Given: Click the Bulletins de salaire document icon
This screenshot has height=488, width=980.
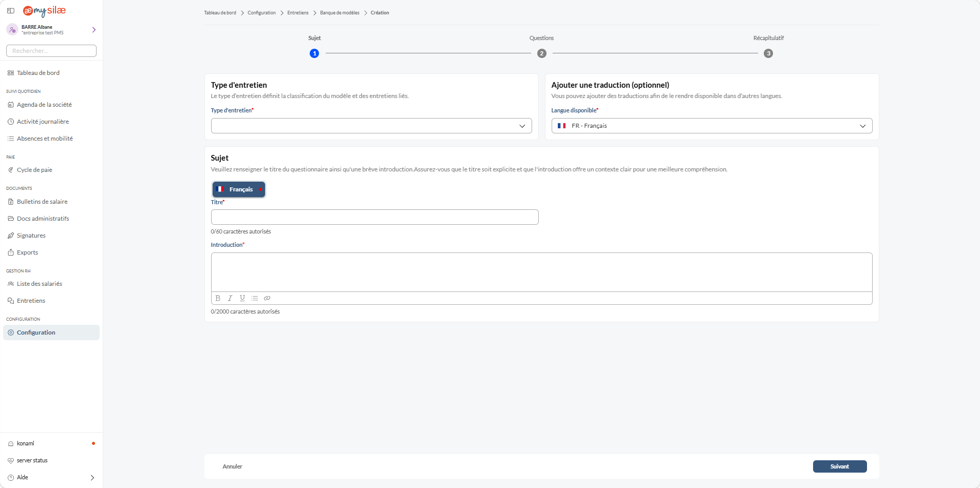Looking at the screenshot, I should pos(11,202).
